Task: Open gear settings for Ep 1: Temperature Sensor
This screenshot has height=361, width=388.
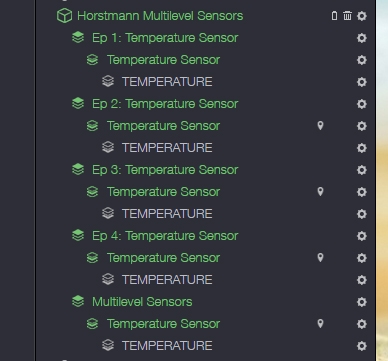Action: pos(362,38)
